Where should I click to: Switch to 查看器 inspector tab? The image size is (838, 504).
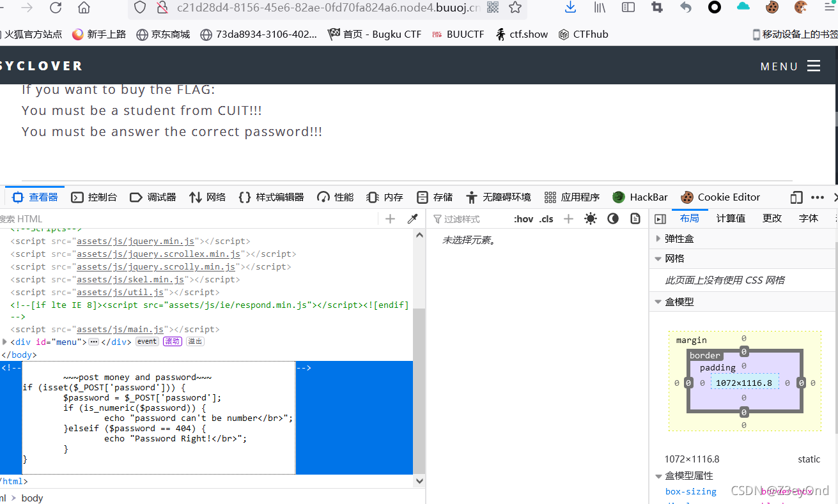click(35, 197)
